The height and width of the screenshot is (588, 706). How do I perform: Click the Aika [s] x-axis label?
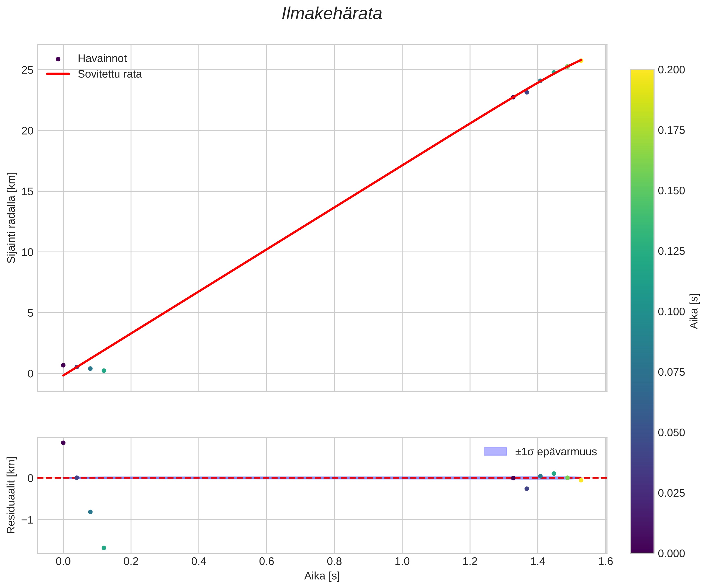pos(322,576)
